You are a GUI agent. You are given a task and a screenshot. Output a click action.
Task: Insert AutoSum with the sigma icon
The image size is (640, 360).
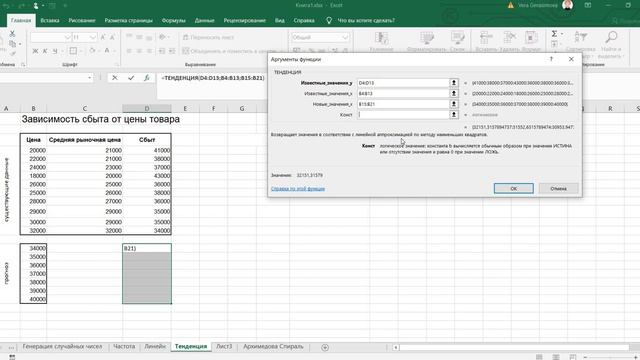[554, 34]
